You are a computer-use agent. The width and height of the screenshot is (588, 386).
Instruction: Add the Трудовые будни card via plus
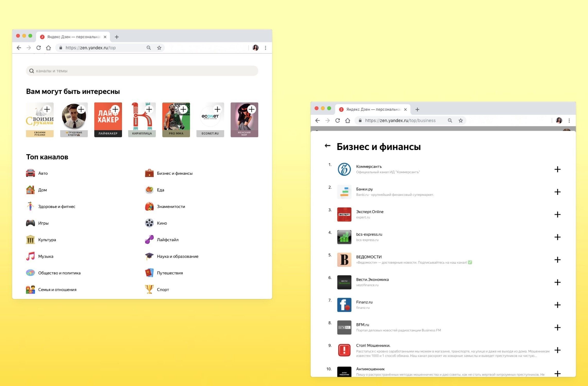[x=81, y=109]
